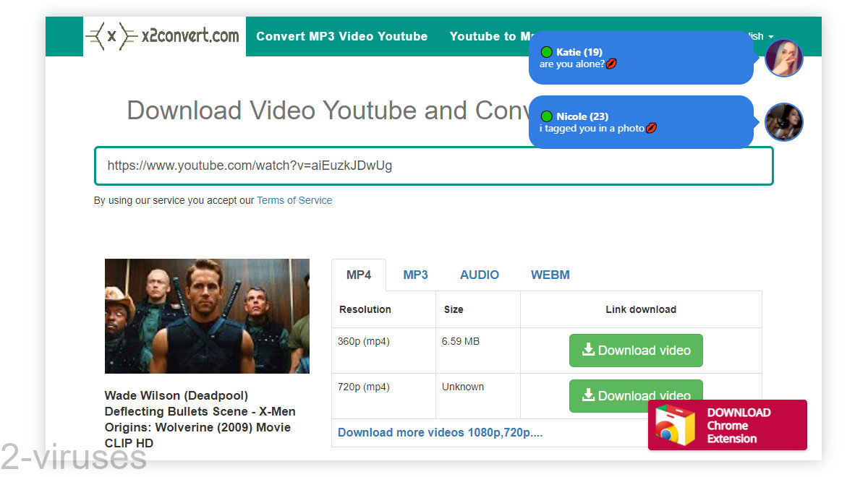Image resolution: width=868 pixels, height=477 pixels.
Task: Click the Chrome icon in the extension banner
Action: point(671,425)
